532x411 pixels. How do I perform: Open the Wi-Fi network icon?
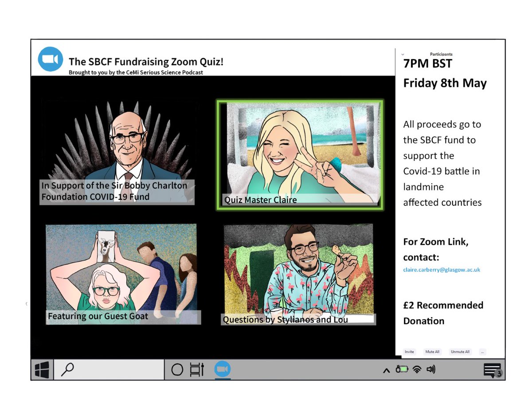pyautogui.click(x=417, y=369)
